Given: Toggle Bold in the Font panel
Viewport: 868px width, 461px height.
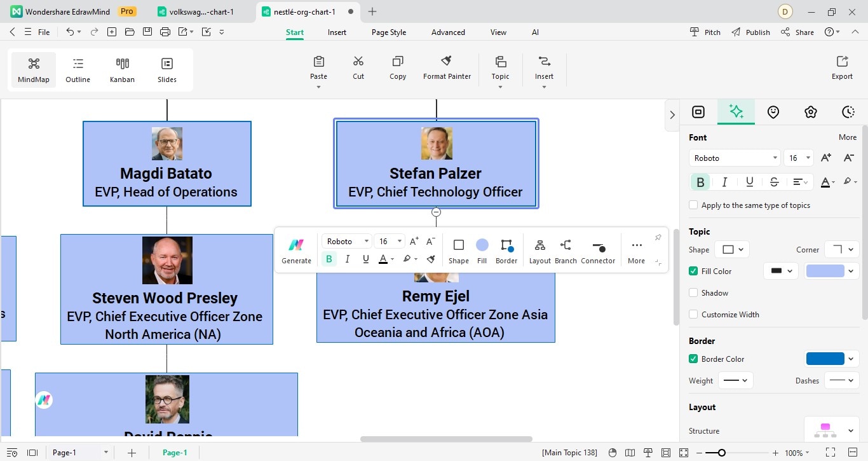Looking at the screenshot, I should coord(700,182).
